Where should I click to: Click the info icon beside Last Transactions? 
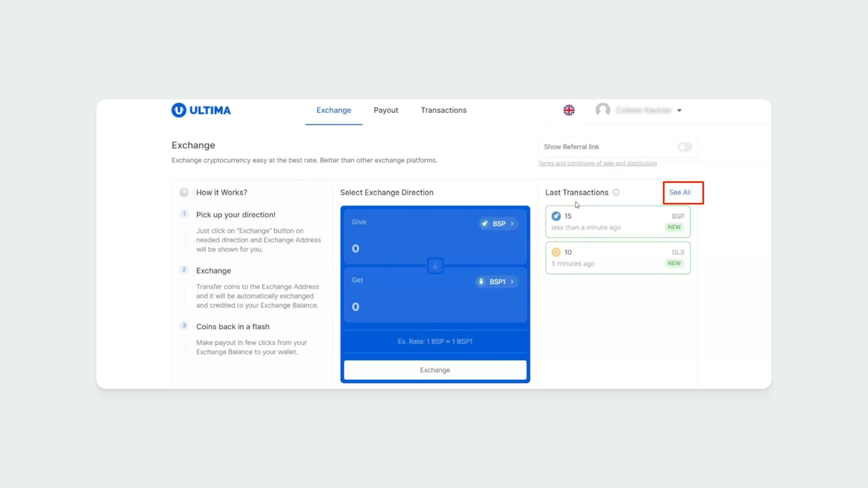pyautogui.click(x=616, y=192)
